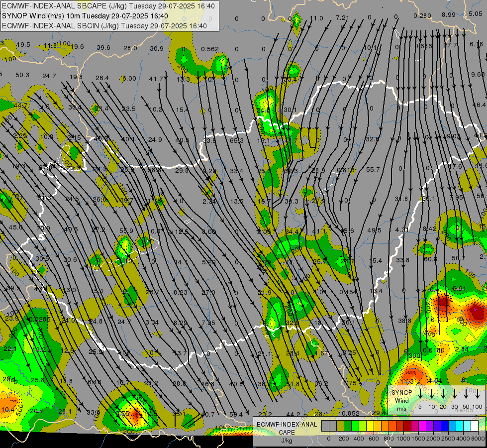Click the SBCAPE header line
Image resolution: width=487 pixels, height=448 pixels.
pos(108,6)
